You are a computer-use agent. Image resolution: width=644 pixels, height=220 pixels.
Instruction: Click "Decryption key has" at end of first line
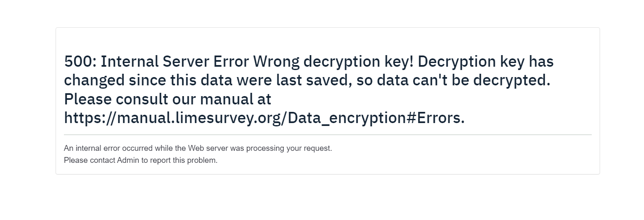point(485,62)
